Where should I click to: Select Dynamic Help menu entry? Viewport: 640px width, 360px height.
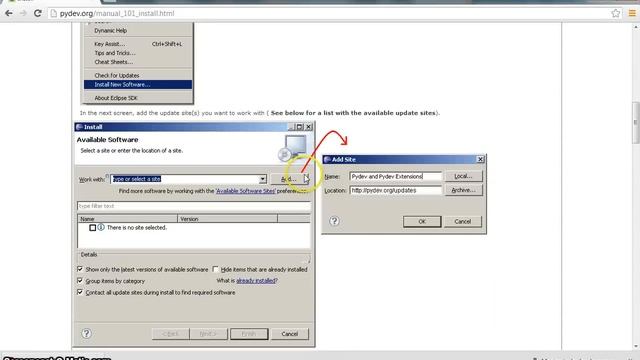(111, 31)
